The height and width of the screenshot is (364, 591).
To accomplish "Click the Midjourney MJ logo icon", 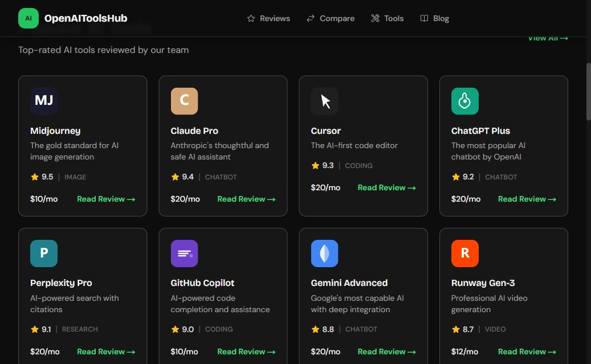I will [x=44, y=101].
